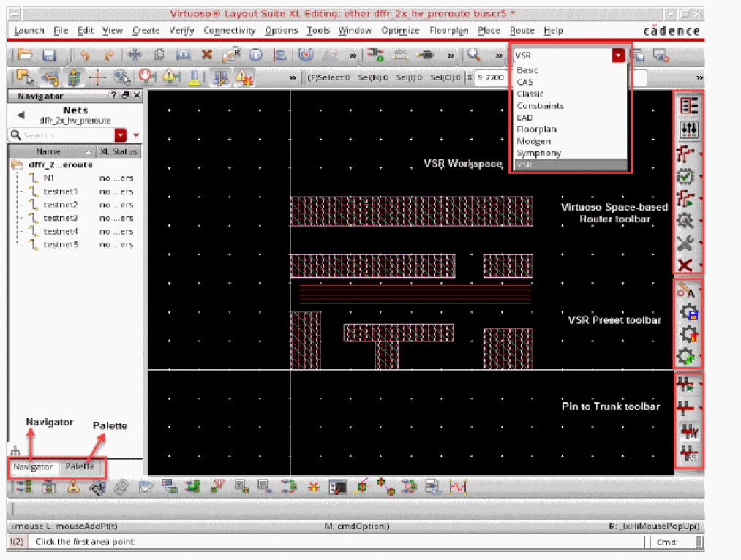Screen dimensions: 741x560
Task: Choose Floorplan from workspace list
Action: 536,129
